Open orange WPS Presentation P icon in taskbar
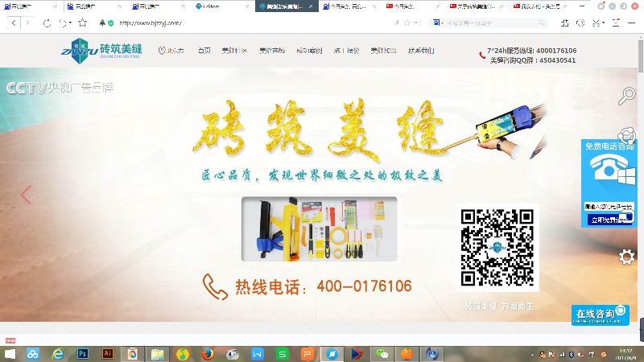Screen dimensions: 644x362 coord(308,354)
